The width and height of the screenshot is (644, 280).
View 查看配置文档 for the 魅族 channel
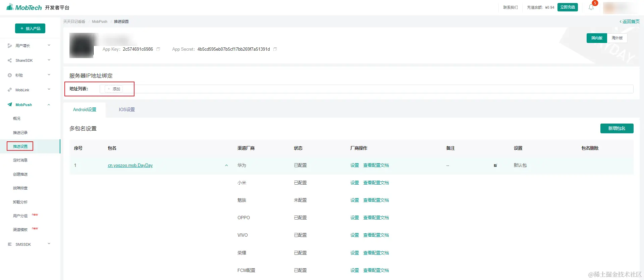376,200
